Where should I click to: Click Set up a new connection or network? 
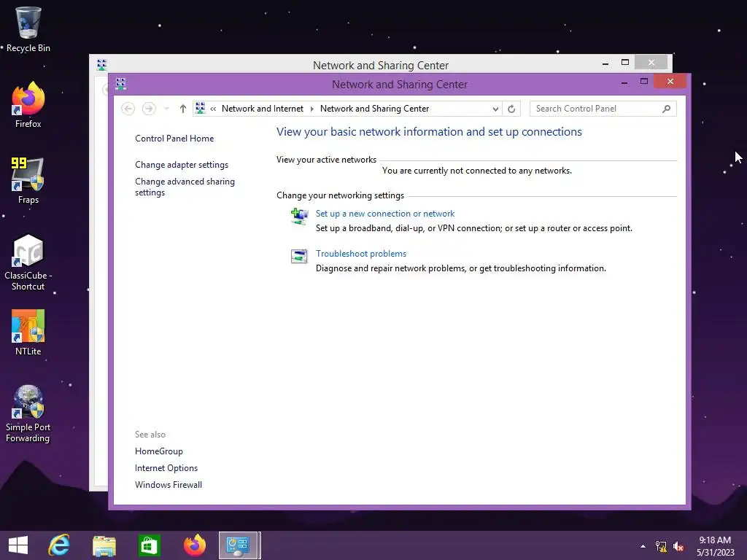(385, 214)
